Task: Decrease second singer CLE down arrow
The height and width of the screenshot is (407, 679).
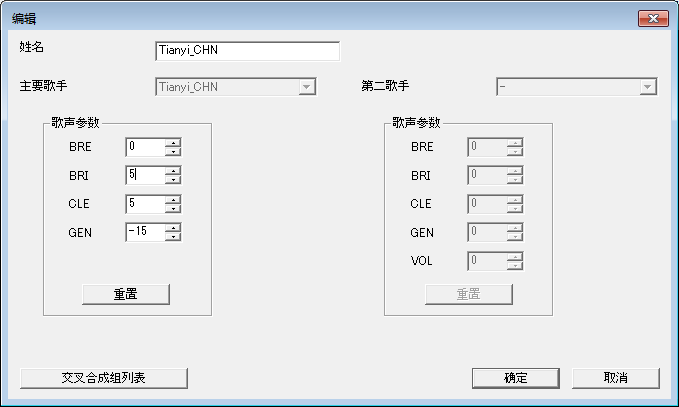Action: 515,208
